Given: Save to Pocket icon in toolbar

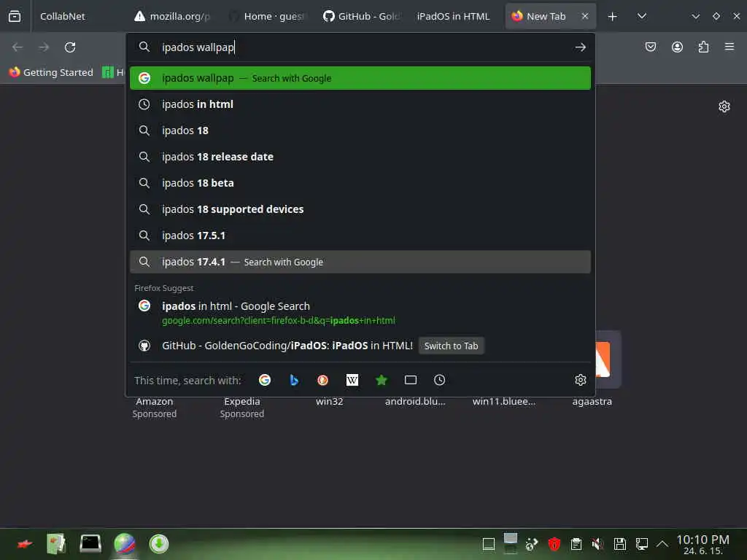Looking at the screenshot, I should coord(650,47).
